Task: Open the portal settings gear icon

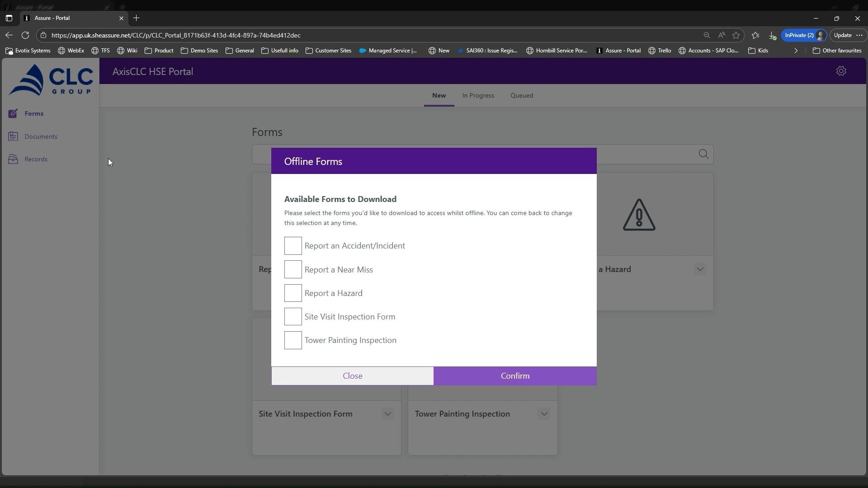Action: (841, 71)
